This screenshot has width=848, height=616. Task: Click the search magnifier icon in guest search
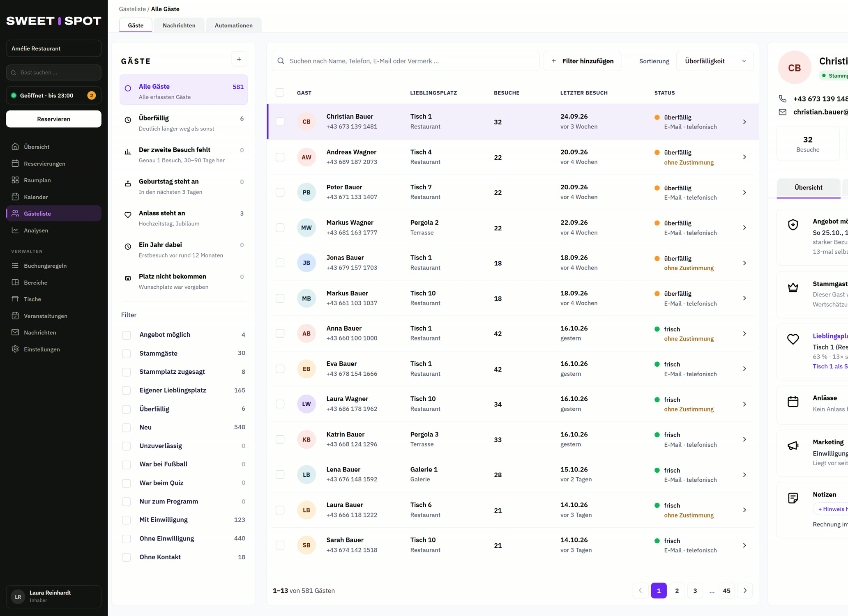click(281, 61)
